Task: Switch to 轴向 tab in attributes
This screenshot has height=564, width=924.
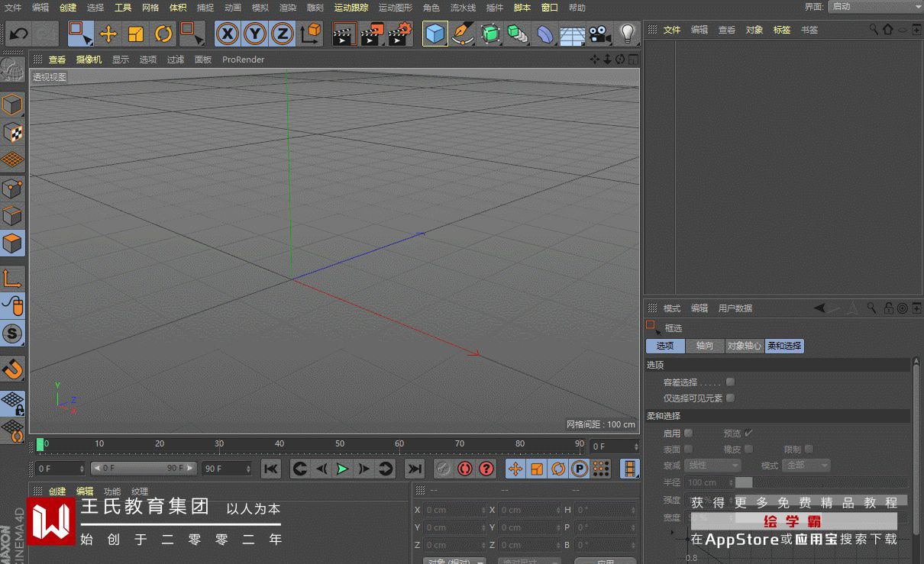Action: point(705,346)
